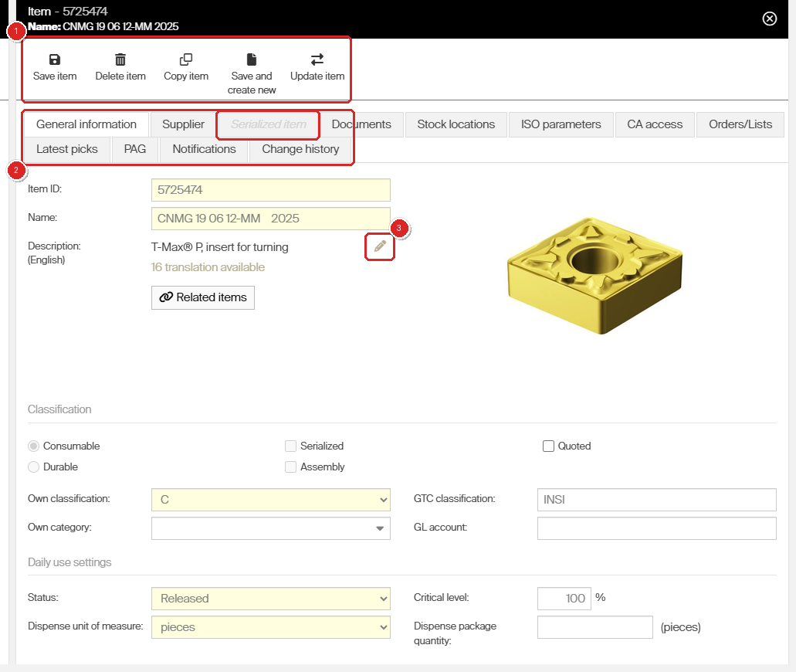
Task: Switch to the Stock locations tab
Action: pyautogui.click(x=456, y=124)
